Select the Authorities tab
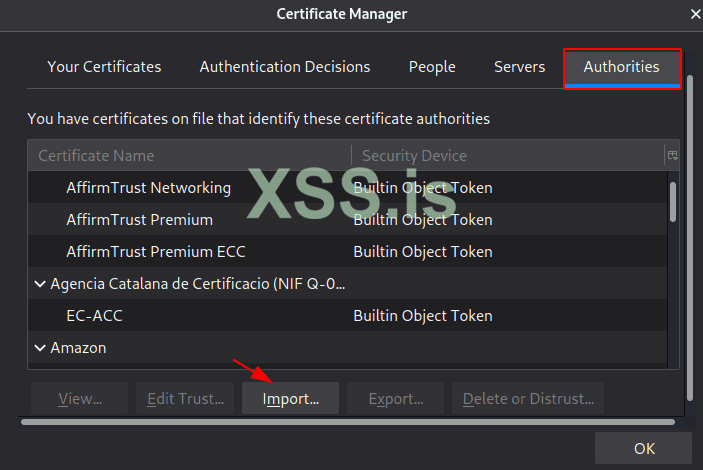Image resolution: width=703 pixels, height=470 pixels. click(x=621, y=67)
